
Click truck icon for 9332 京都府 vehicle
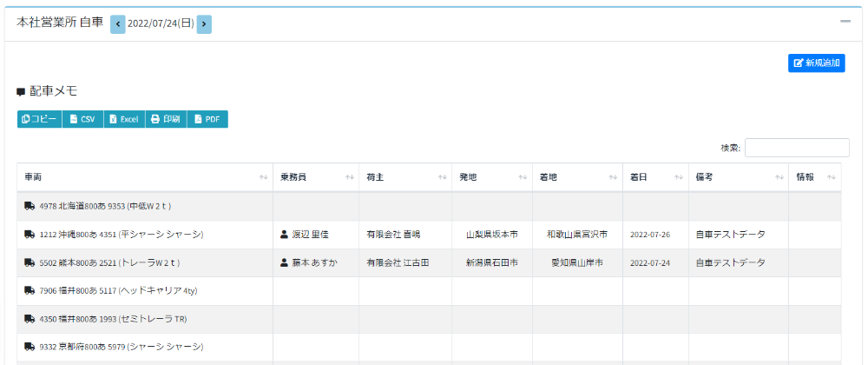click(30, 347)
